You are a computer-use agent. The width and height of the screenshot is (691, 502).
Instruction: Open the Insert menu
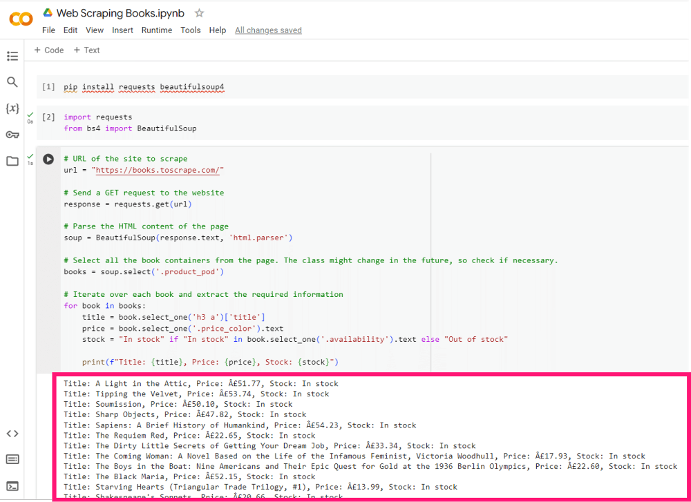tap(123, 30)
